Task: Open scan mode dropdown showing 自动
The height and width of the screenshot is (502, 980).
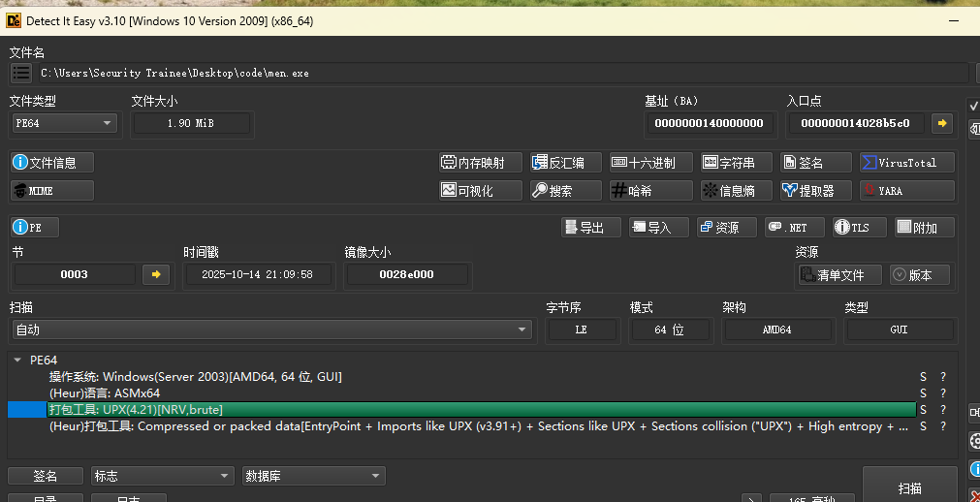Action: pyautogui.click(x=271, y=329)
